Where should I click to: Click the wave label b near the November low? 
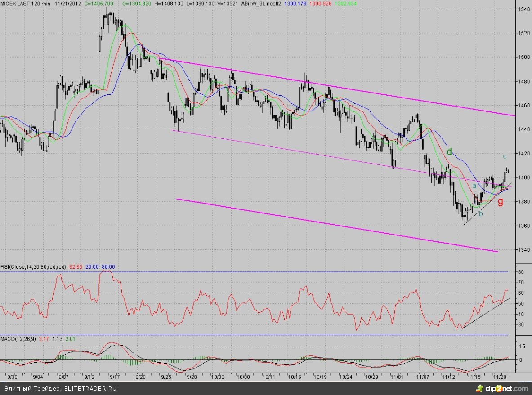(x=480, y=214)
